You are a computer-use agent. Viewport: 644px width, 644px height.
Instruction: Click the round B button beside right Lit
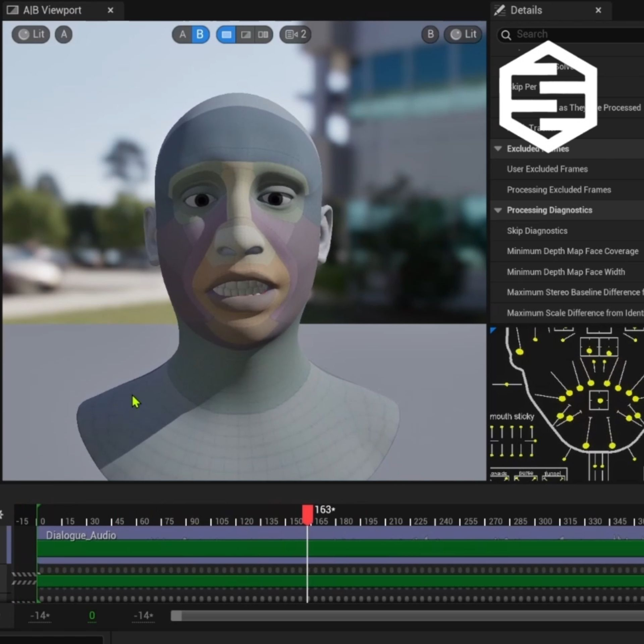tap(430, 34)
